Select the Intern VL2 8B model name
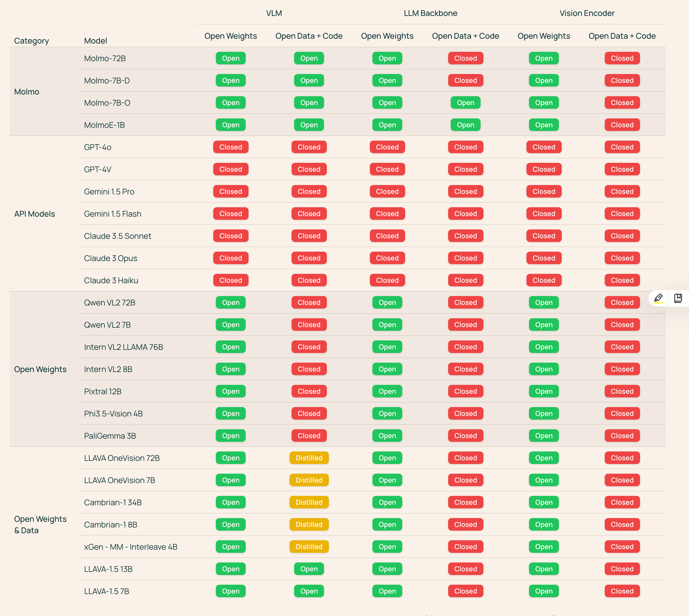Image resolution: width=689 pixels, height=616 pixels. [x=108, y=369]
